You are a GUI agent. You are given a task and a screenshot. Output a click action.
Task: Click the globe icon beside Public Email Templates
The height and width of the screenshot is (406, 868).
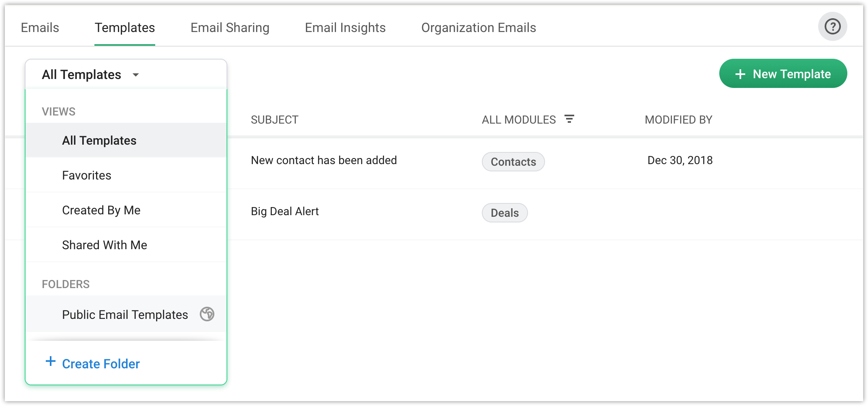click(207, 314)
